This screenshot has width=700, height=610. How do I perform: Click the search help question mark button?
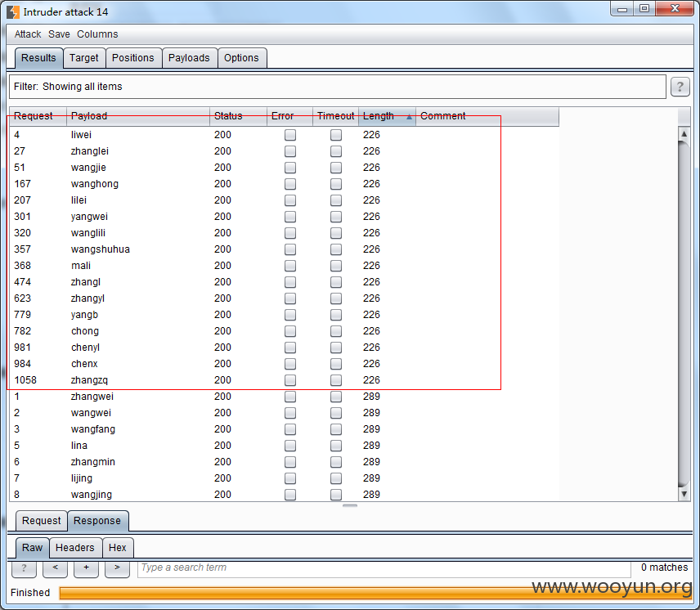pyautogui.click(x=24, y=568)
